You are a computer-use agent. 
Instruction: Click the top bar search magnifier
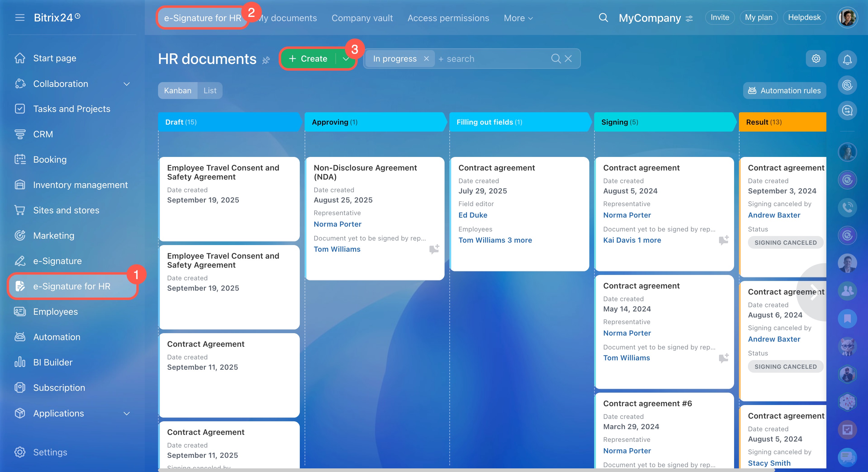point(603,18)
